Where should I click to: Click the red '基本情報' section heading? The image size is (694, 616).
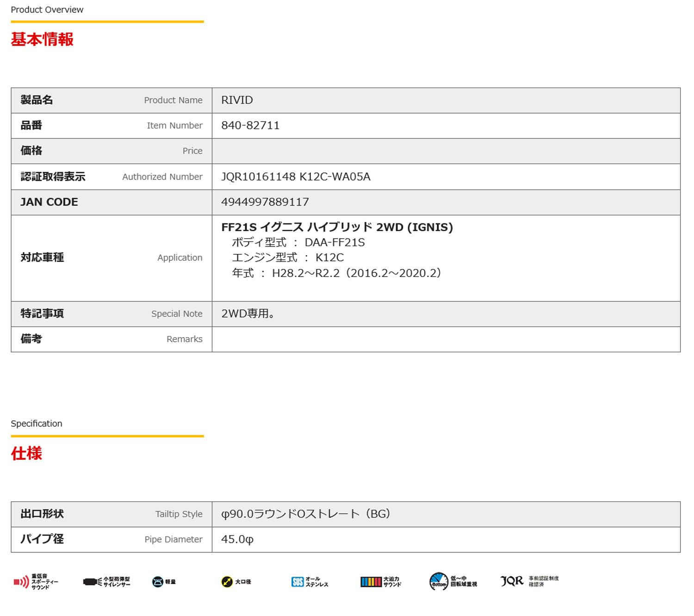(x=42, y=39)
